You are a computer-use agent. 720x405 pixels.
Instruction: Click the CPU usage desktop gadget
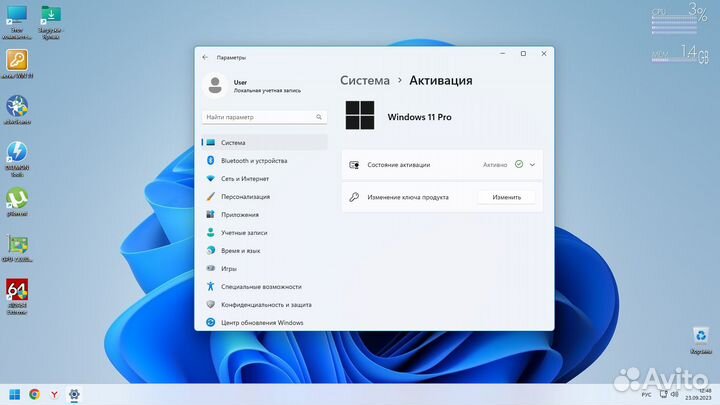coord(680,18)
